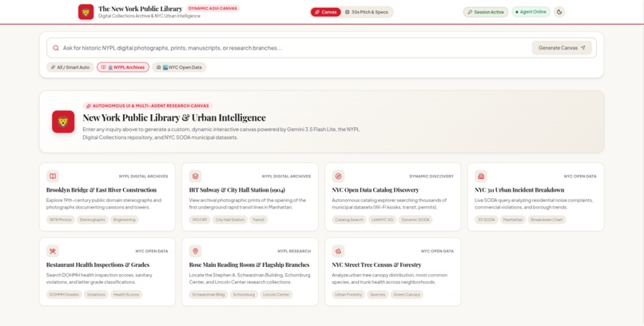Click the Transit tag
This screenshot has height=326, width=644.
click(258, 220)
